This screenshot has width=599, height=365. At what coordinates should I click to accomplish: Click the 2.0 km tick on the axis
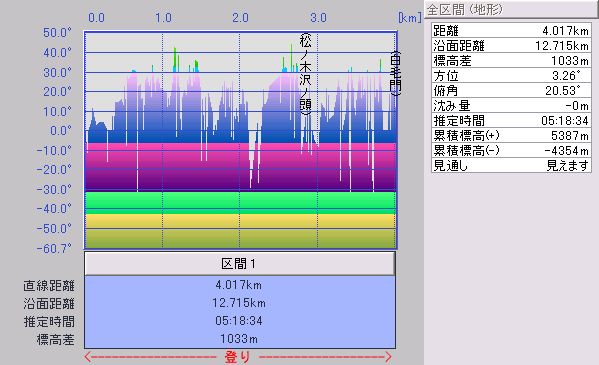(x=240, y=18)
